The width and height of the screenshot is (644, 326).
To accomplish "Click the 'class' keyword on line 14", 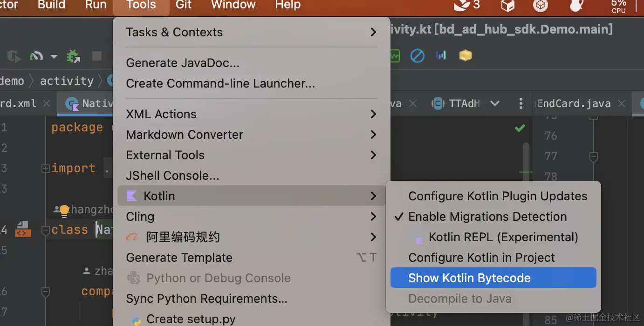I will pyautogui.click(x=69, y=230).
